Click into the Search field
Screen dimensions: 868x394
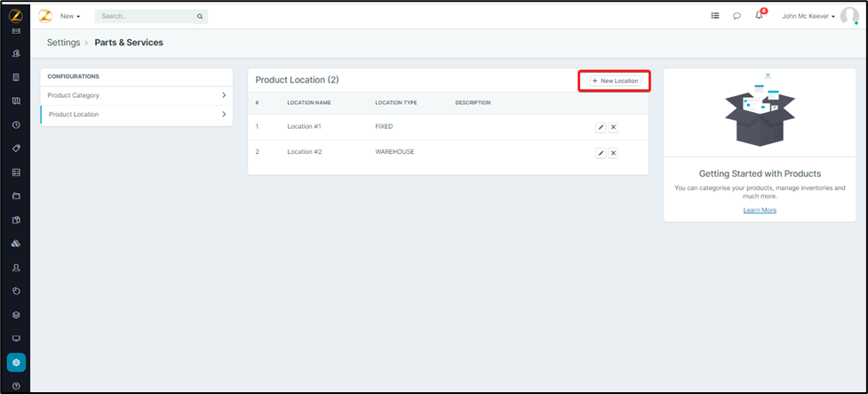[147, 16]
